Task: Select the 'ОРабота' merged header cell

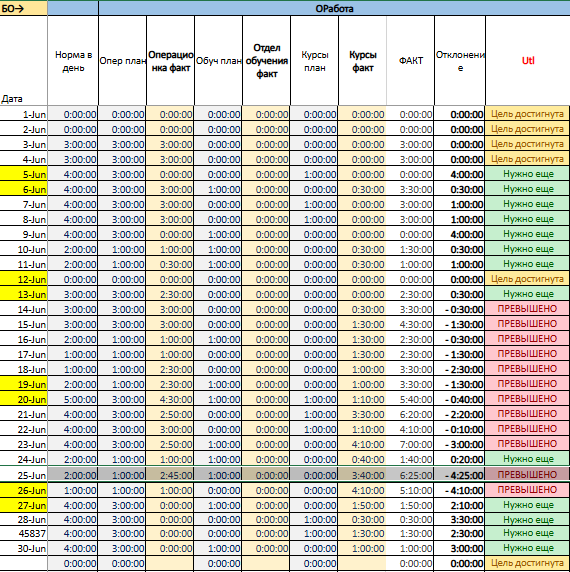Action: 334,8
